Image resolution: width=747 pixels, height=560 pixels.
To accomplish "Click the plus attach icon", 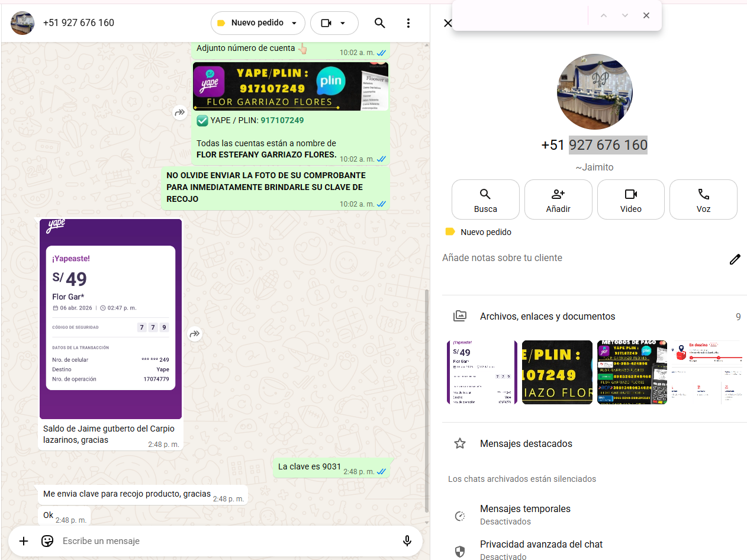I will [x=24, y=541].
